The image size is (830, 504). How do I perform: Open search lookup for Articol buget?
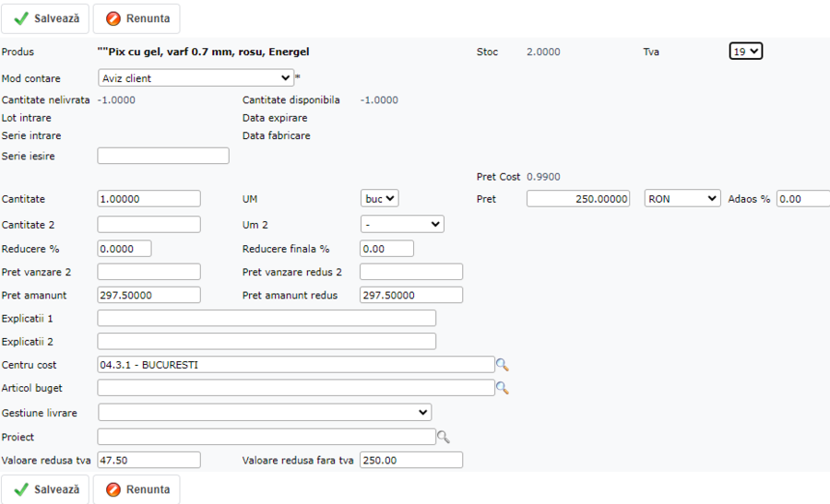tap(502, 389)
